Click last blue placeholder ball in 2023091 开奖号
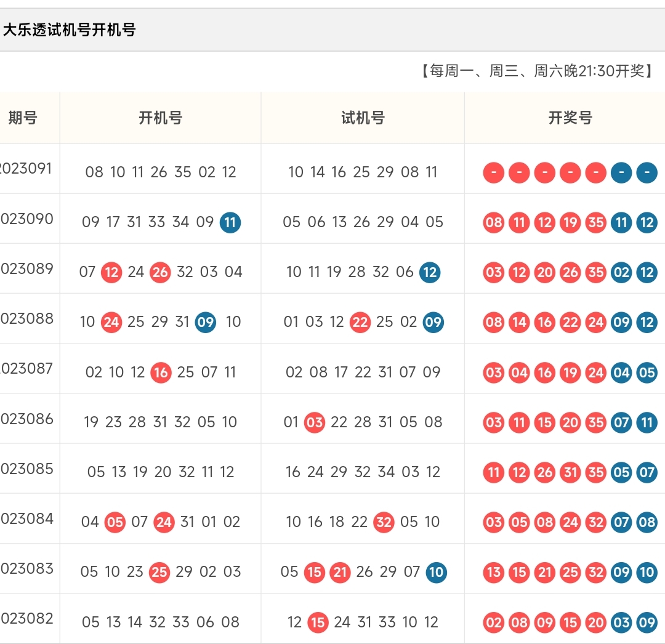The width and height of the screenshot is (665, 644). (x=647, y=172)
